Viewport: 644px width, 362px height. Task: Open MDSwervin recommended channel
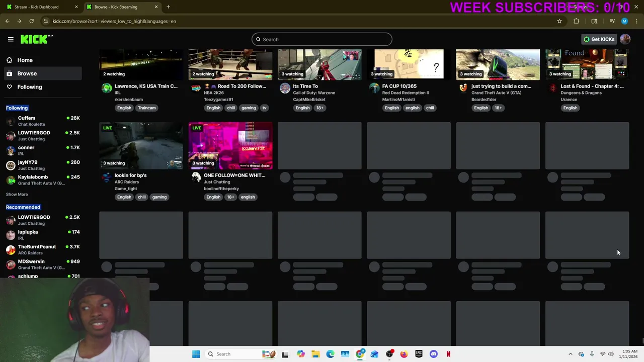[43, 264]
